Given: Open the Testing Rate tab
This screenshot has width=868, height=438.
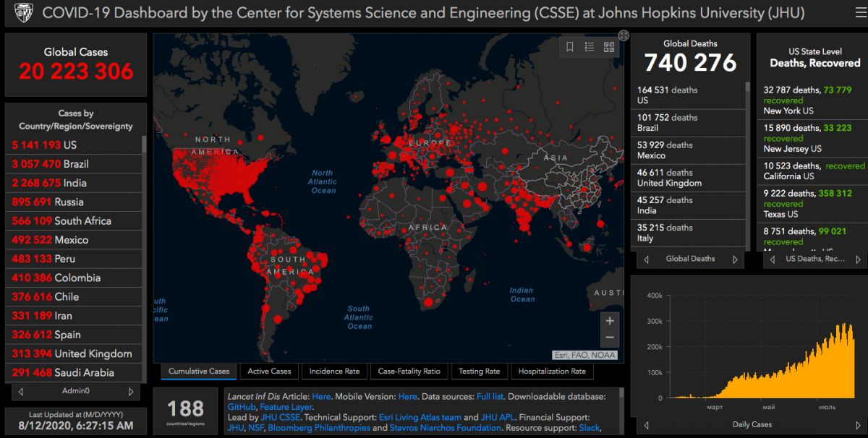Looking at the screenshot, I should (479, 372).
